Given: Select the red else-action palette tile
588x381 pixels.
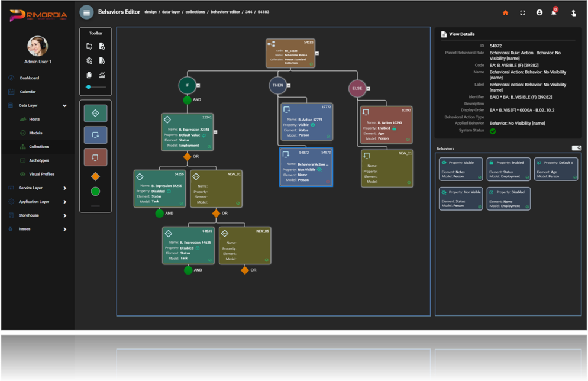Looking at the screenshot, I should coord(95,157).
